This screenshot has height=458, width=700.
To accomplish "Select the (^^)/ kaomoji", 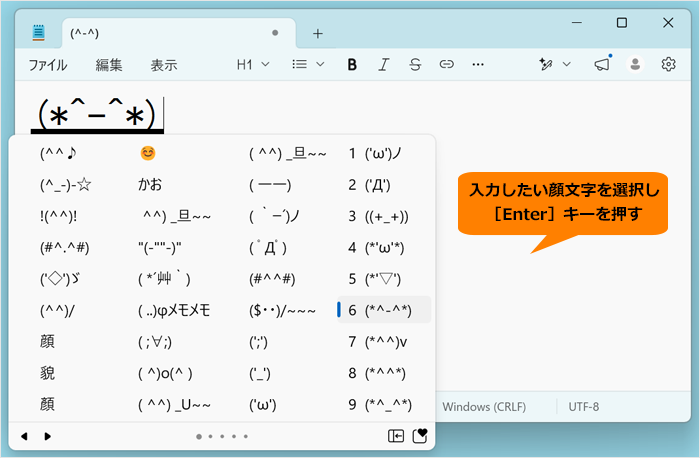I will tap(57, 310).
